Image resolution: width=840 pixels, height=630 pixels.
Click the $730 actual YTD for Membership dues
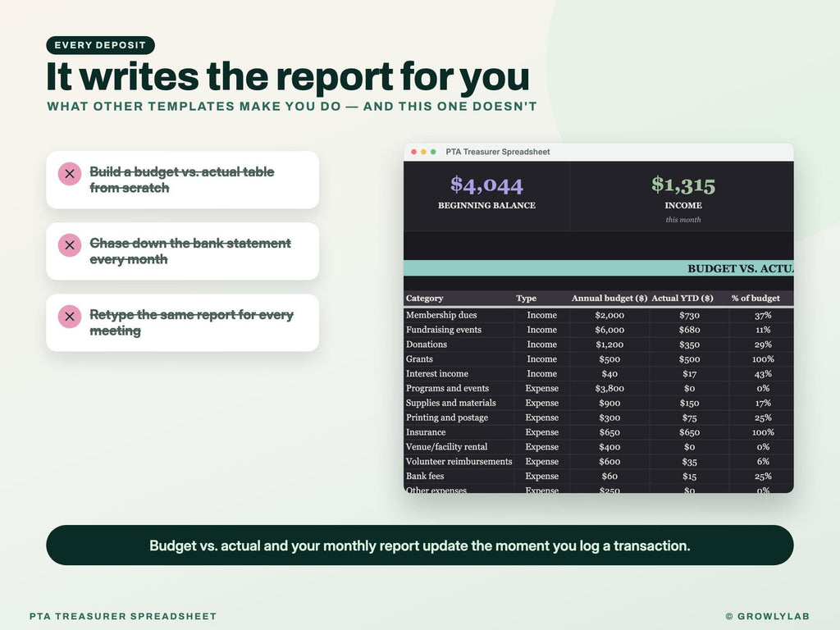(689, 315)
